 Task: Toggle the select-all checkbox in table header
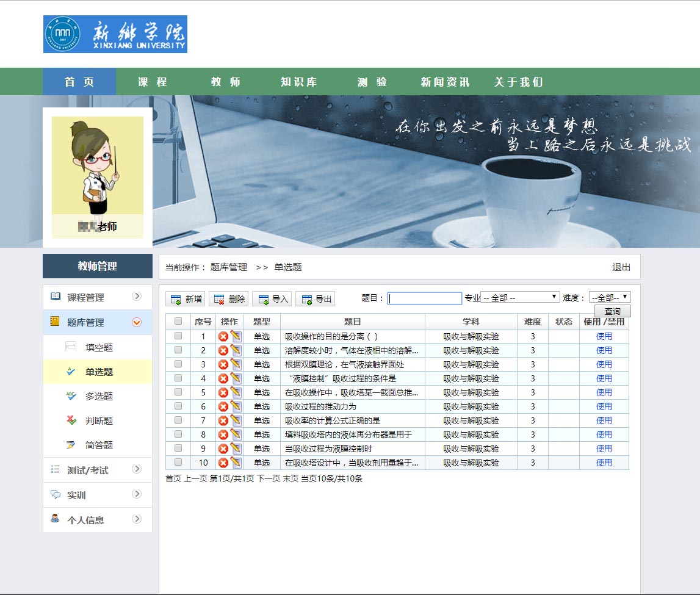(178, 322)
